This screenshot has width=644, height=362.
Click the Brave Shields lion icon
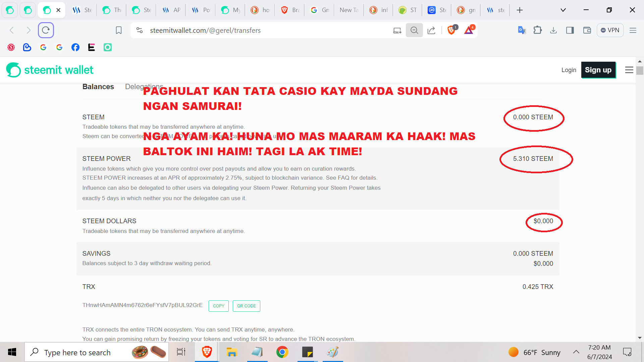(x=451, y=30)
